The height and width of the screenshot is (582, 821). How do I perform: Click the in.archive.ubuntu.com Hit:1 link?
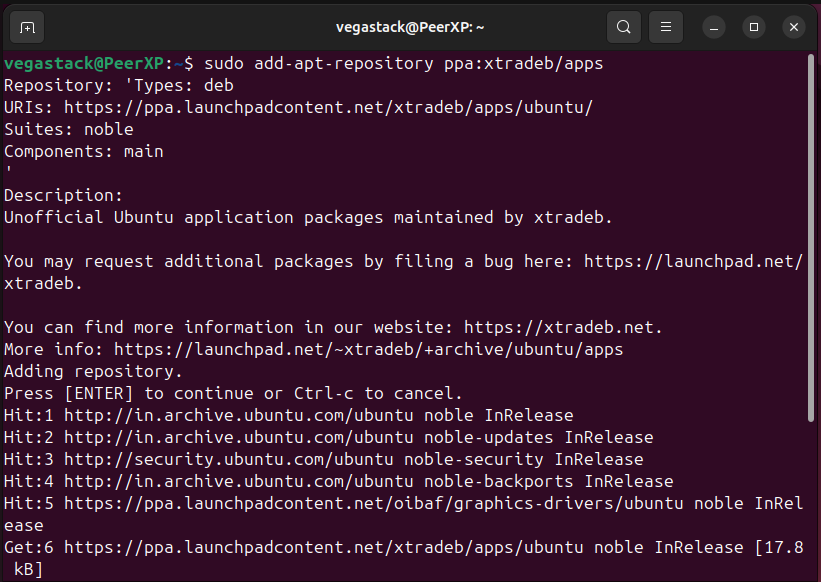[240, 415]
